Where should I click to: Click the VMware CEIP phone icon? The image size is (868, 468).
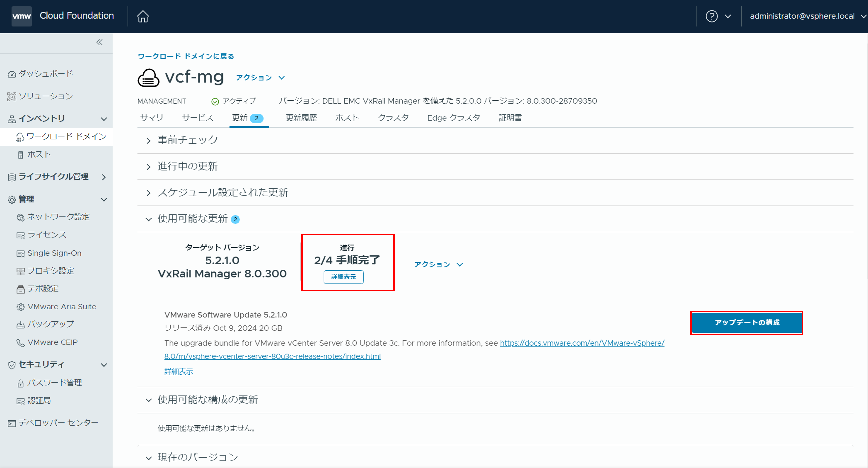[21, 343]
